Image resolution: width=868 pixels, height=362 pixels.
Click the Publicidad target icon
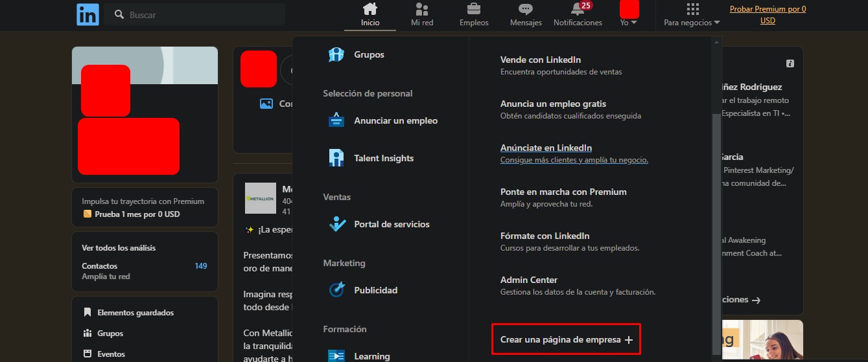336,290
